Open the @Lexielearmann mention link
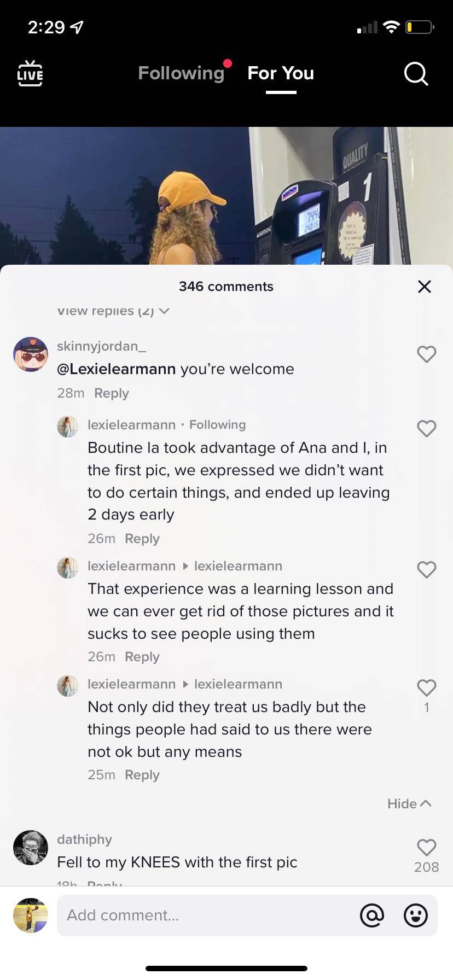The height and width of the screenshot is (980, 453). [x=117, y=369]
